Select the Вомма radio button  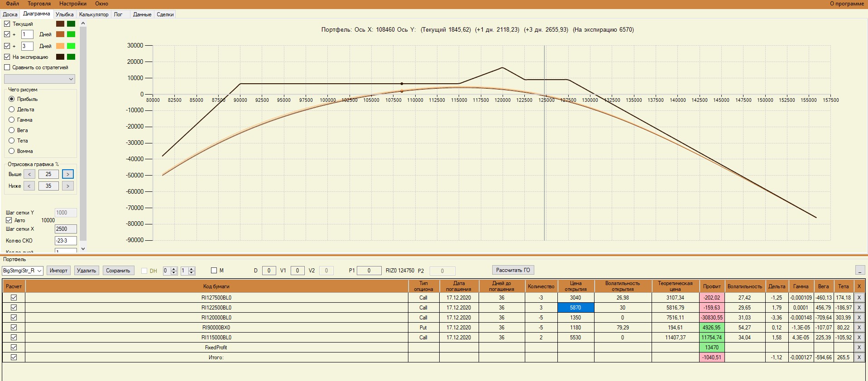[12, 151]
